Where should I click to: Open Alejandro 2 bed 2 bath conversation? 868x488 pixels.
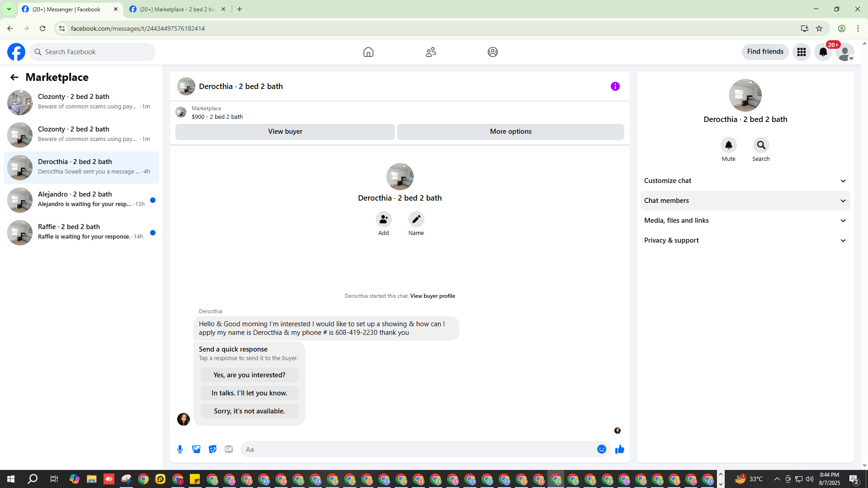click(81, 200)
